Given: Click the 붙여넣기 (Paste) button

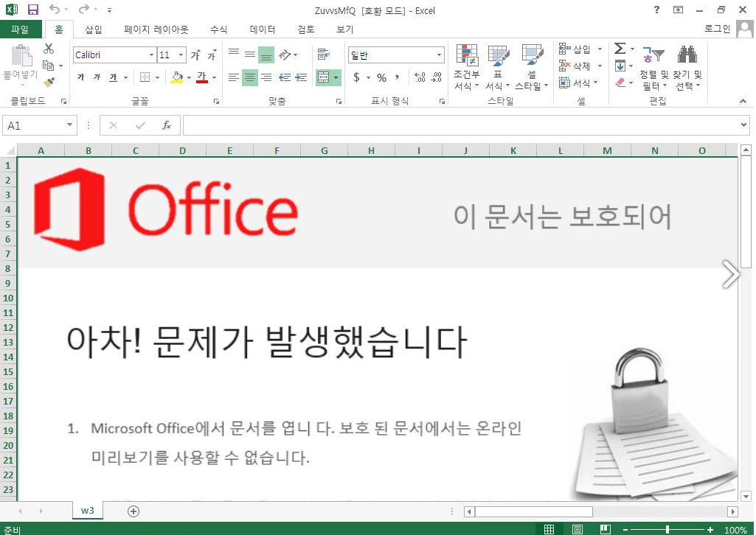Looking at the screenshot, I should [21, 65].
